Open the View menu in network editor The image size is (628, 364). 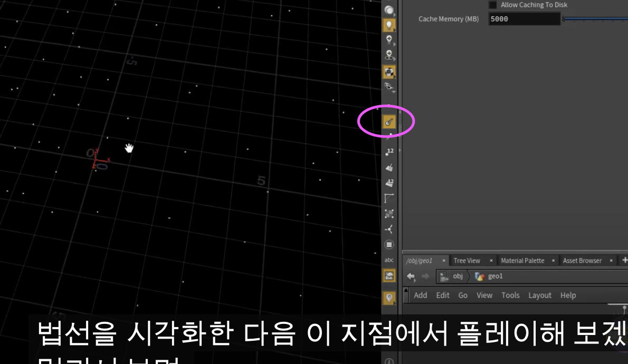[484, 295]
